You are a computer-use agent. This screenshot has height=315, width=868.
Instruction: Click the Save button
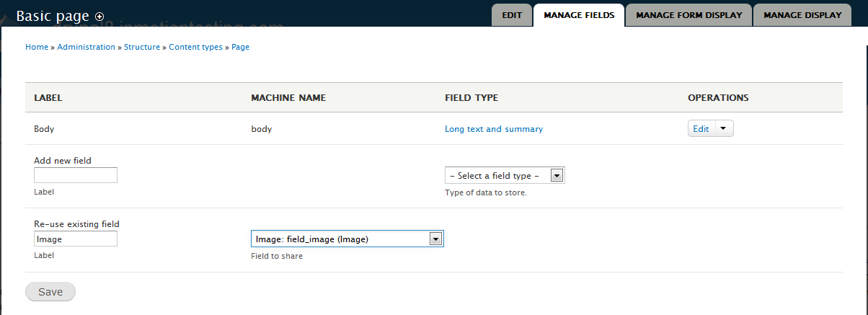coord(50,292)
